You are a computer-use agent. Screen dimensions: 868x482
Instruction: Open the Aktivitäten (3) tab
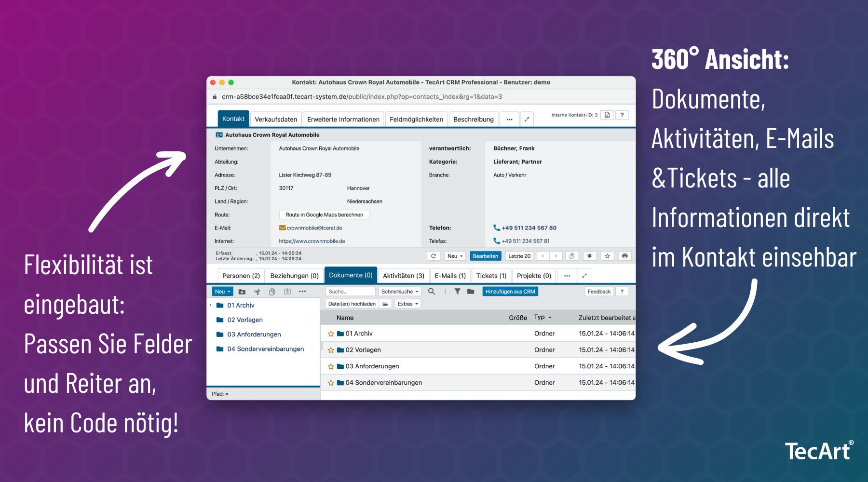[404, 276]
